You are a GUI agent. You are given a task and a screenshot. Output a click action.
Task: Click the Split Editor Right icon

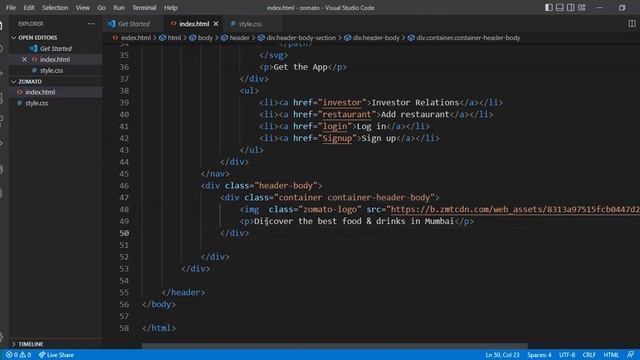pos(632,24)
